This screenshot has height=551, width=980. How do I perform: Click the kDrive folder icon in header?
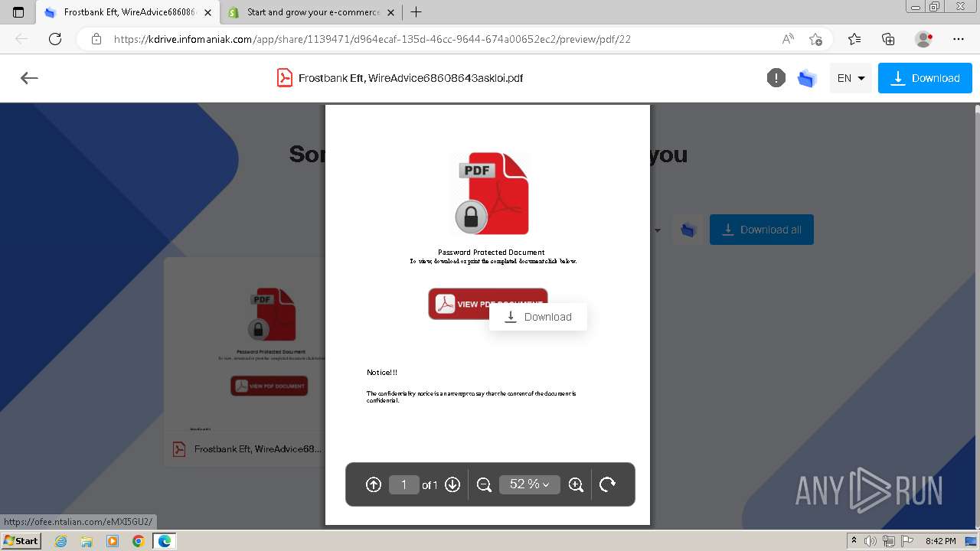807,78
